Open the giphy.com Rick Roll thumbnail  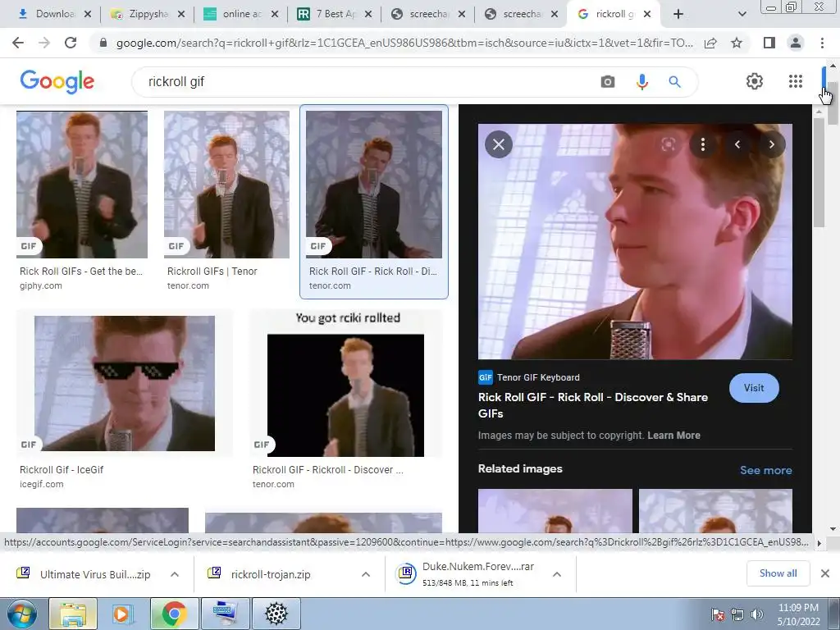[x=82, y=185]
